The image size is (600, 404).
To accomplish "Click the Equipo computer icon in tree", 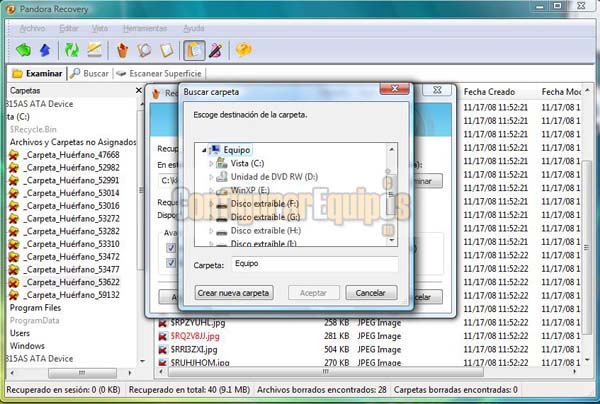I will pos(215,150).
